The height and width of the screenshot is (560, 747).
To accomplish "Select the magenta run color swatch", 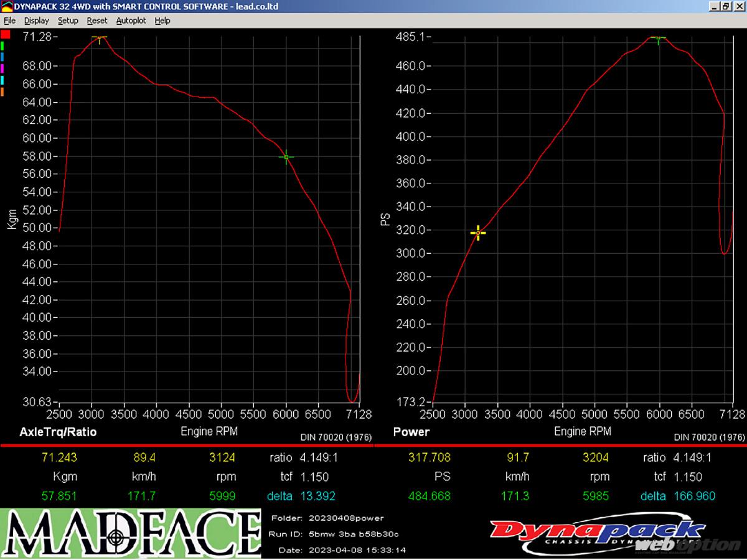I will tap(3, 68).
